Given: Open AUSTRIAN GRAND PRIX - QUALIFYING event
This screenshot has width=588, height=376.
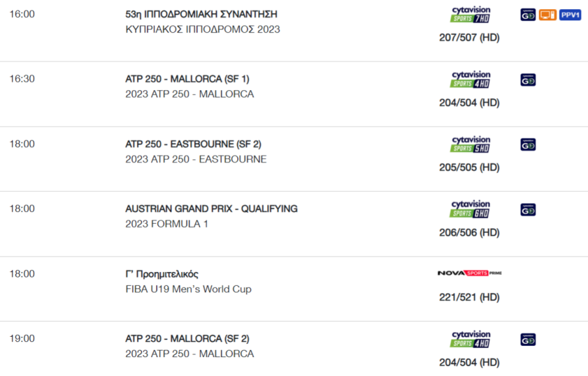Looking at the screenshot, I should tap(212, 209).
